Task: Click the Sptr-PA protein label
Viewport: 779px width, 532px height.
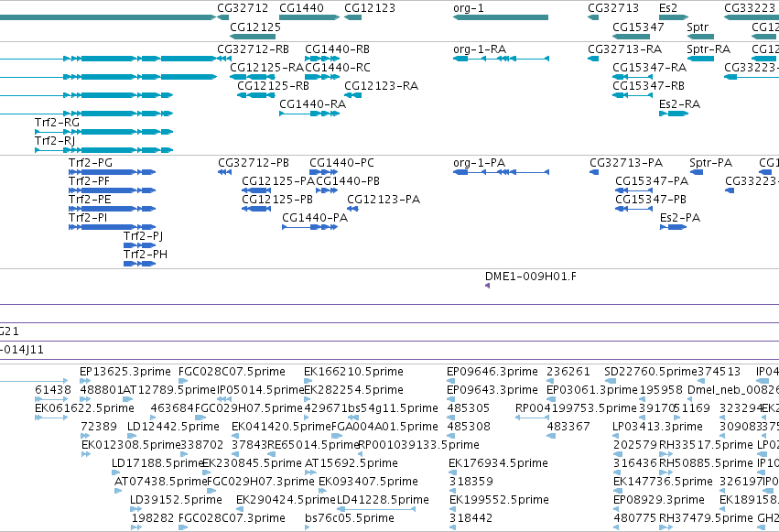Action: coord(711,163)
